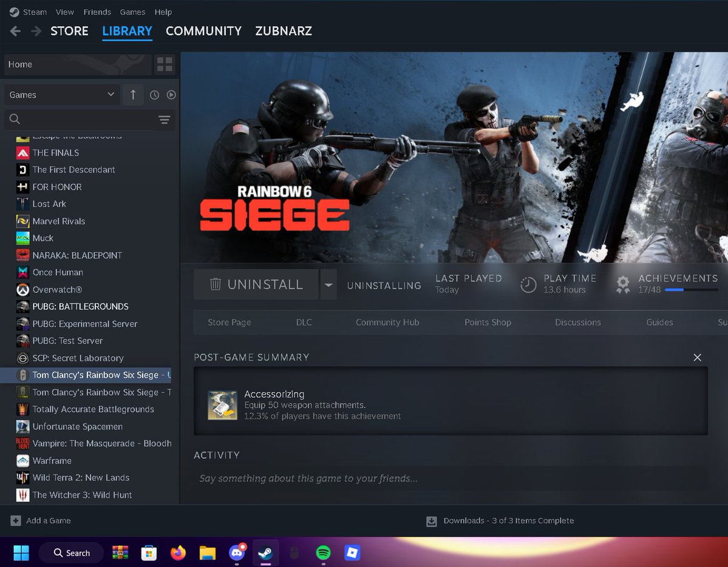This screenshot has width=728, height=567.
Task: Click the achievements progress bar
Action: (692, 290)
